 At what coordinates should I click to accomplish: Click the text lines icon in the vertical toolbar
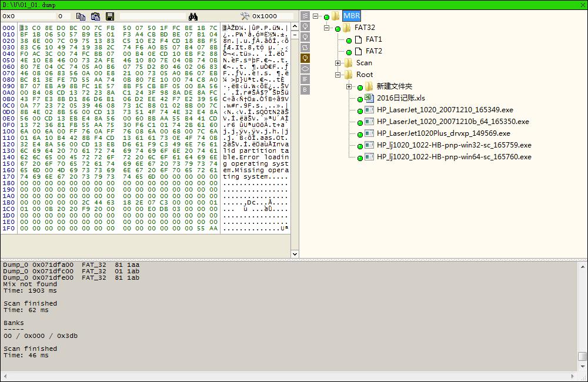[305, 79]
